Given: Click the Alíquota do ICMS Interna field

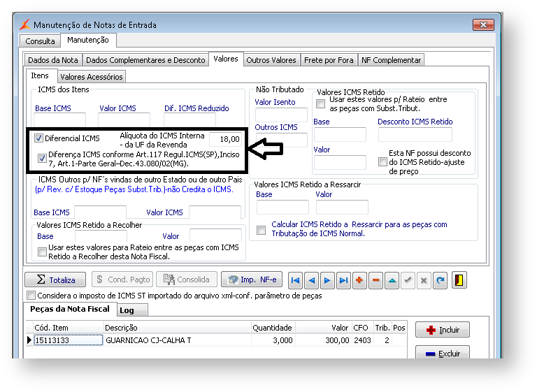Looking at the screenshot, I should pos(224,139).
